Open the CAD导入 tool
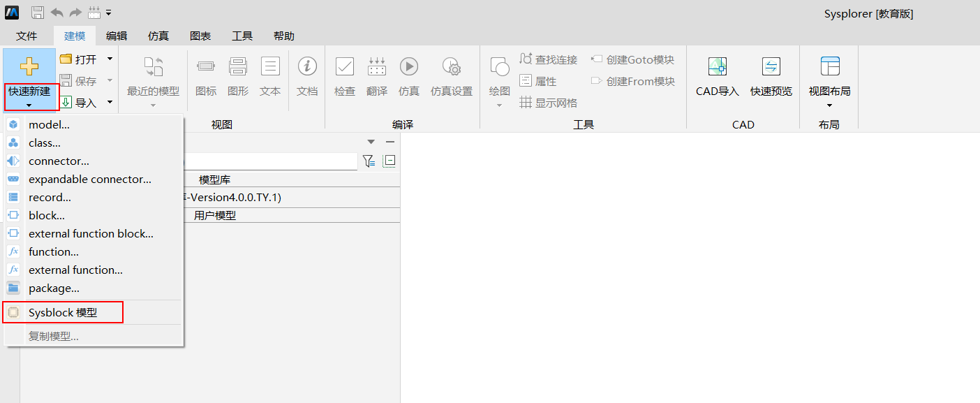The width and height of the screenshot is (980, 403). pyautogui.click(x=718, y=75)
